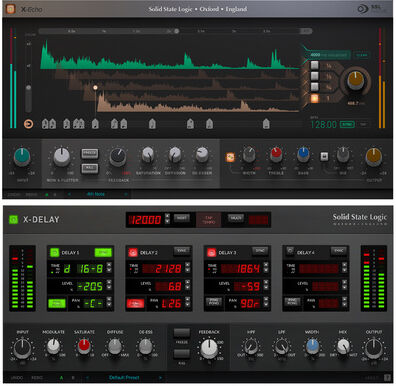
Task: Select the first X-Echo tap button
Action: pos(315,65)
